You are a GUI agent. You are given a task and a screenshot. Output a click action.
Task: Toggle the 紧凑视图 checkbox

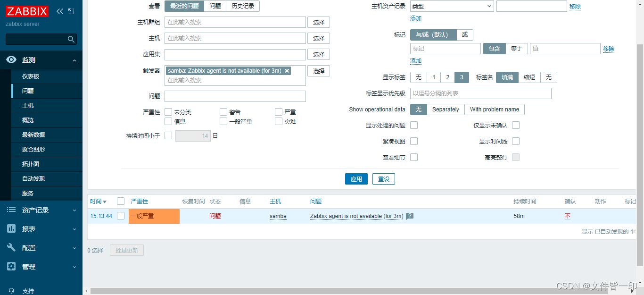coord(414,141)
